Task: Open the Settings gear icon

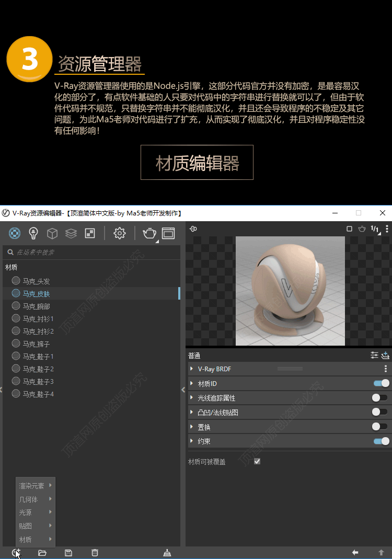Action: tap(119, 233)
